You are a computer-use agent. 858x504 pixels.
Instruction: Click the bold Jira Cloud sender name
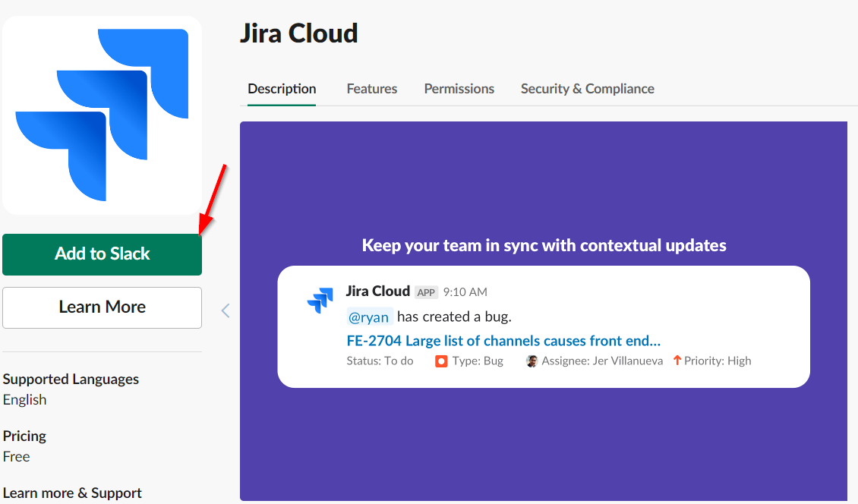pyautogui.click(x=377, y=291)
